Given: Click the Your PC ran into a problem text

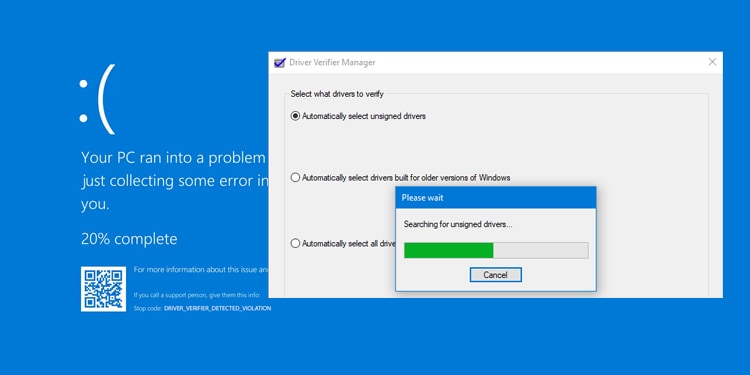Looking at the screenshot, I should pyautogui.click(x=173, y=158).
